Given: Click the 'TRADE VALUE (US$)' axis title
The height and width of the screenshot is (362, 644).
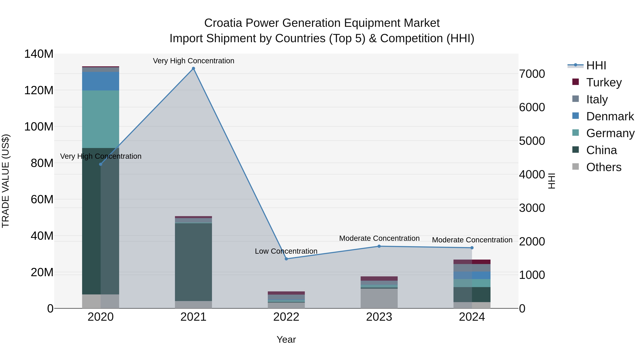Looking at the screenshot, I should pos(6,181).
